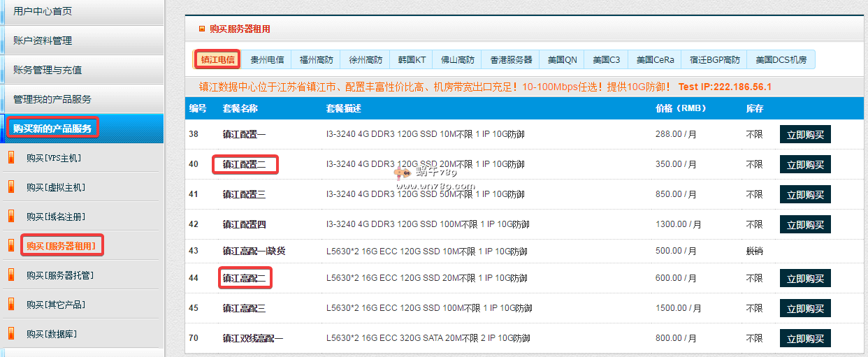Image resolution: width=868 pixels, height=357 pixels.
Task: Click the orange icon beside 购买[虚拟主机]
Action: tap(10, 187)
